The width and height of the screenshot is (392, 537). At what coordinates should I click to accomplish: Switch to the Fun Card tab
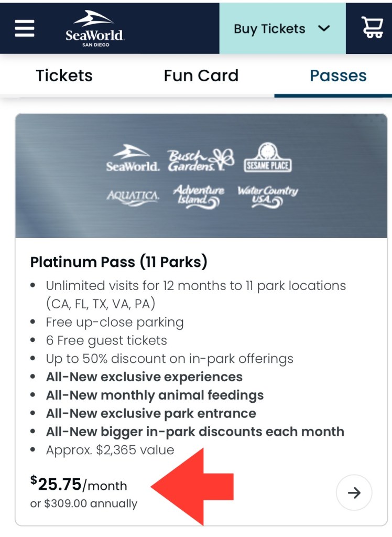201,76
